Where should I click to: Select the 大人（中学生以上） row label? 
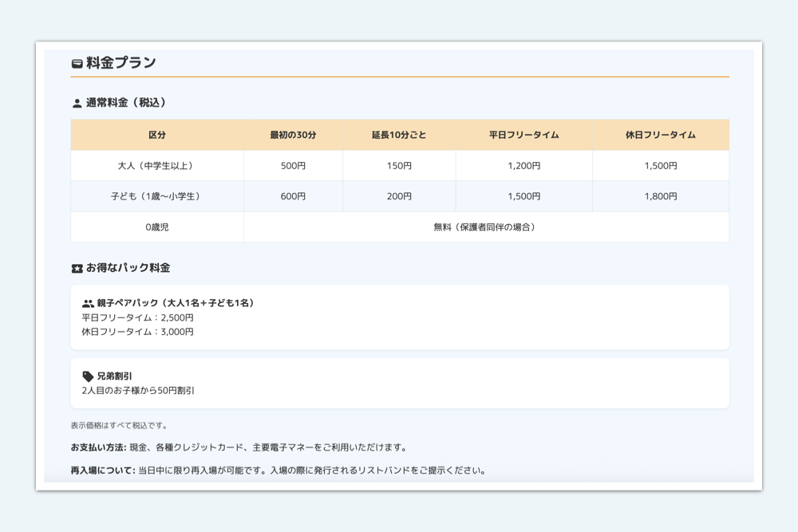[x=157, y=165]
